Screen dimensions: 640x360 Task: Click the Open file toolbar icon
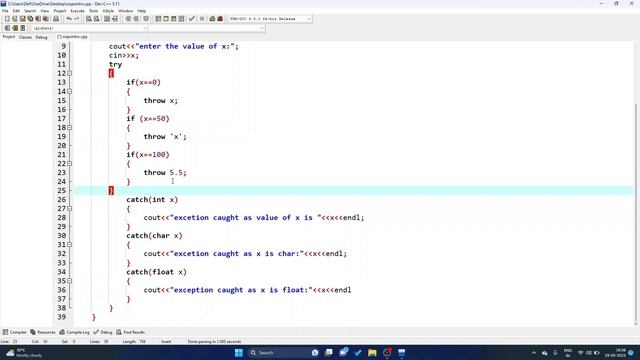click(x=15, y=19)
